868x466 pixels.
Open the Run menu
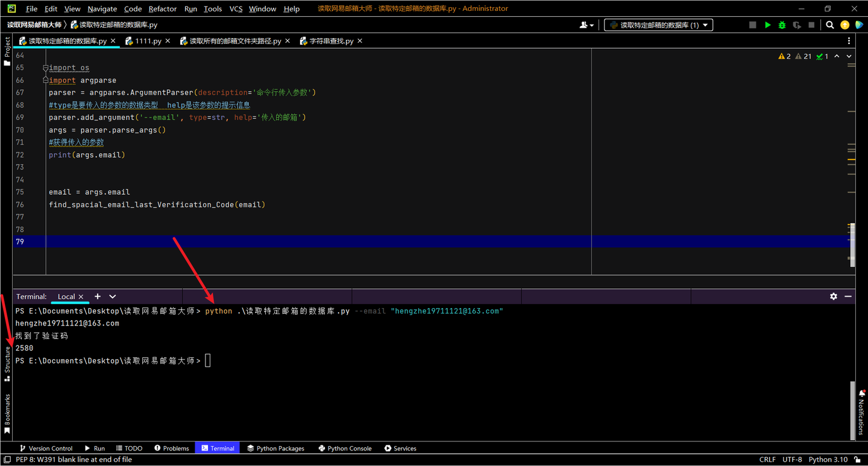[x=190, y=9]
